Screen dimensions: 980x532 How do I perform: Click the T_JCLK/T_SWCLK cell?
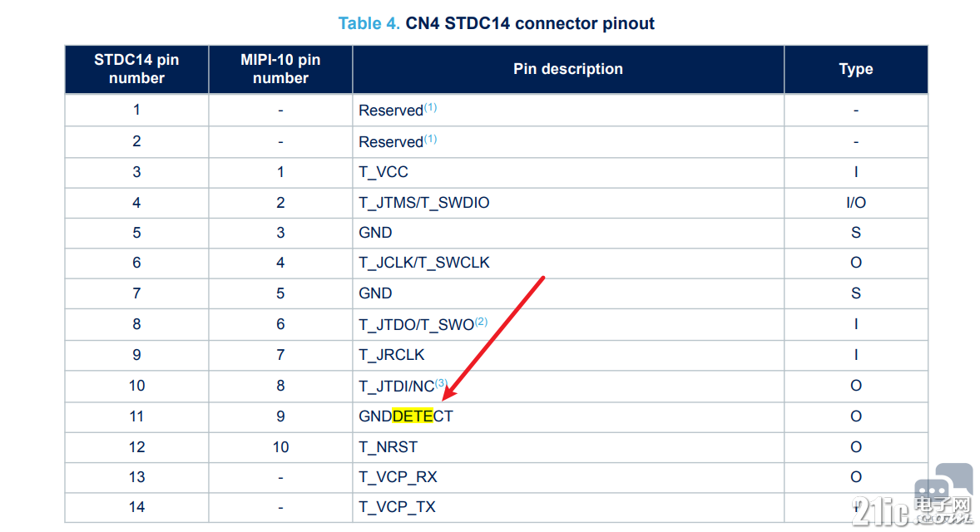[568, 263]
